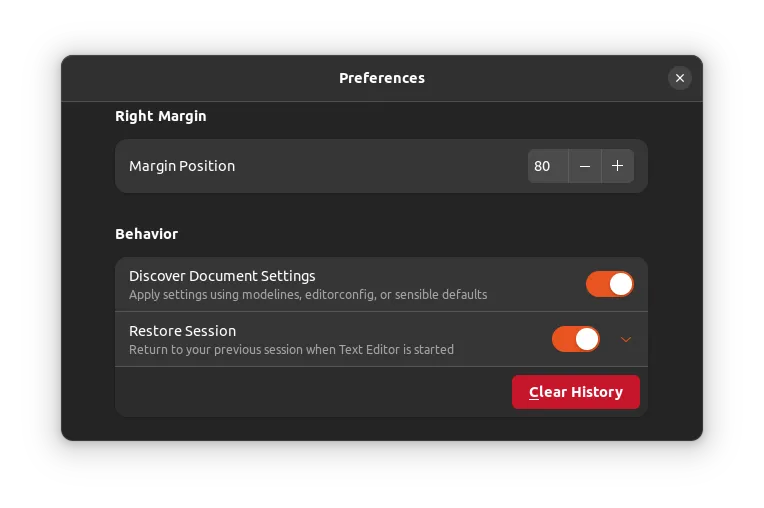Click blank header bar beside Preferences title
This screenshot has height=508, width=764.
200,78
